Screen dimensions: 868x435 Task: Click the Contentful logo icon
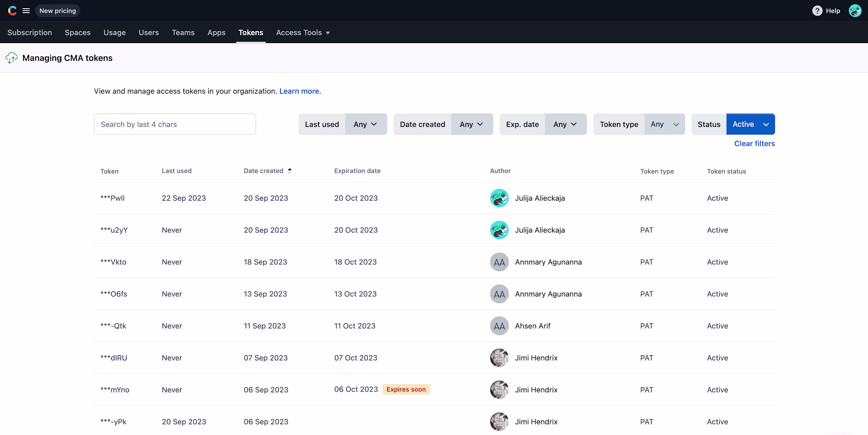click(x=12, y=11)
